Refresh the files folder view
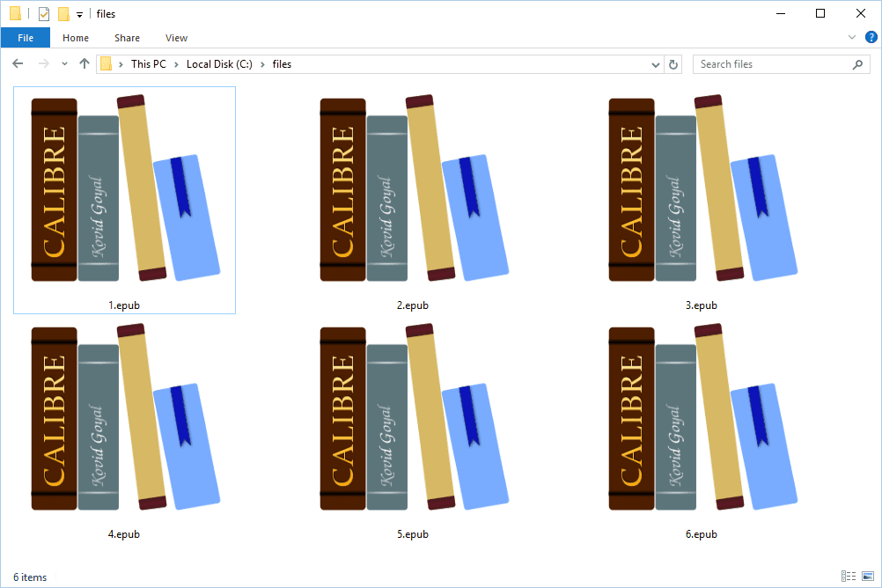 (674, 64)
